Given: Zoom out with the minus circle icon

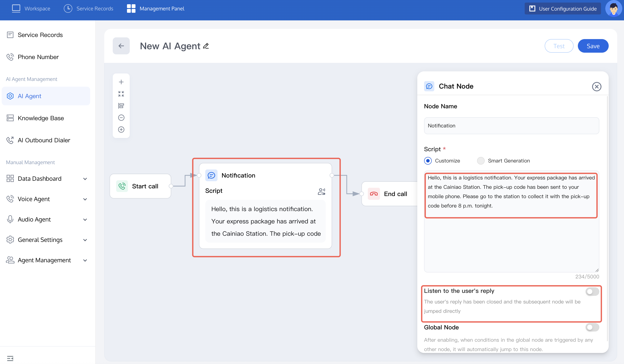Looking at the screenshot, I should (121, 118).
